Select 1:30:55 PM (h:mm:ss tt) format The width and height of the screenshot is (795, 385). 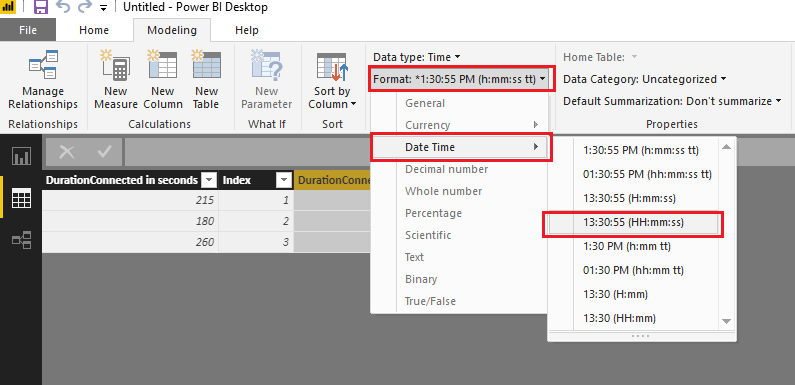coord(634,150)
